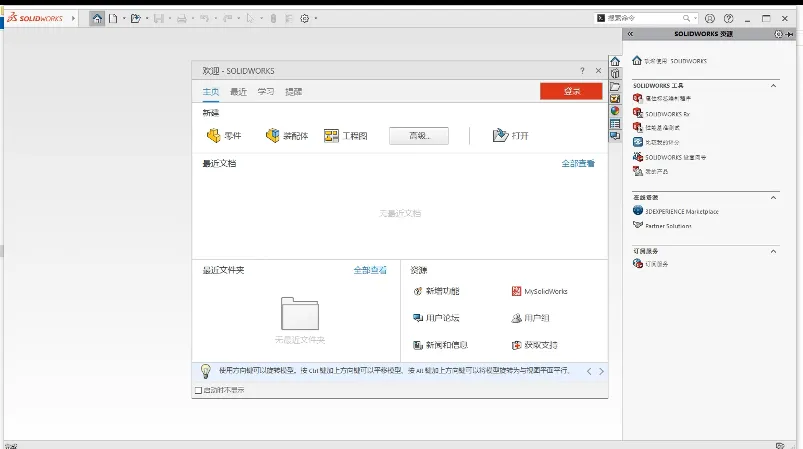Expand the SOLIDWORKS logo menu arrow
This screenshot has height=449, width=803.
[73, 18]
